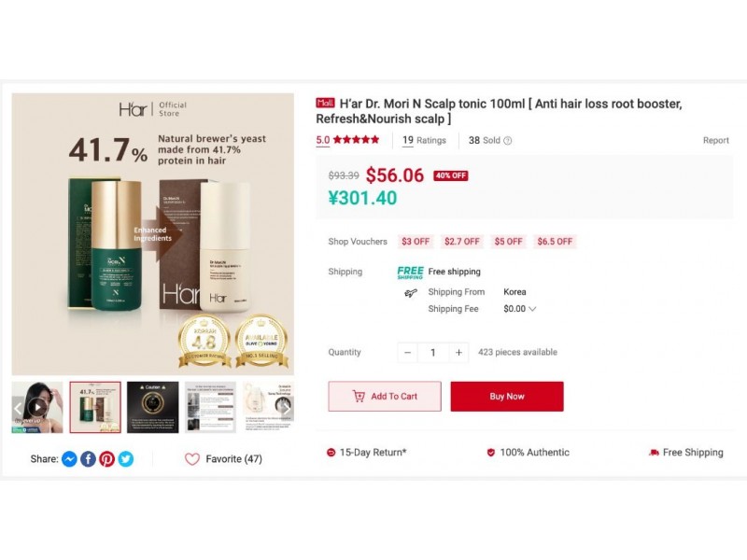The image size is (747, 560).
Task: Click the Sold info question mark icon
Action: 508,141
